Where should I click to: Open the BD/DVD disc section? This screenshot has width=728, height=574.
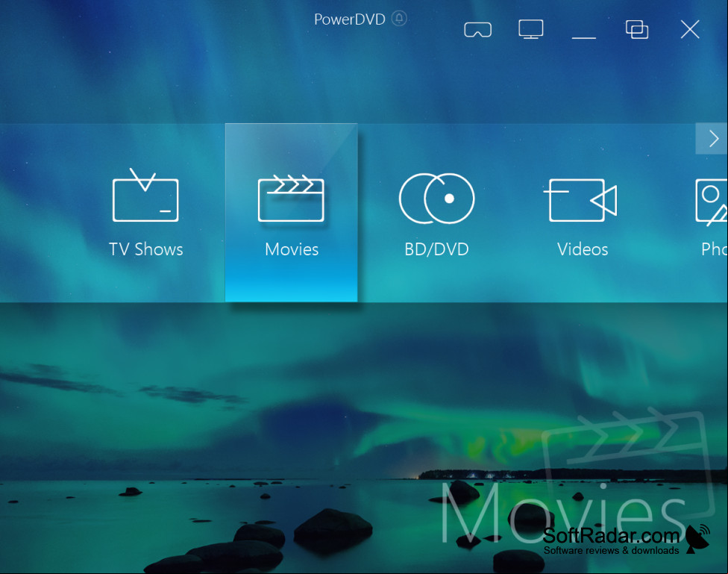click(436, 213)
